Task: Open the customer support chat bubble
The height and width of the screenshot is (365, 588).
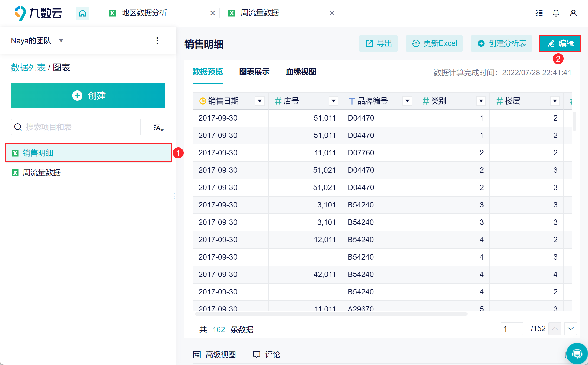Action: point(577,353)
